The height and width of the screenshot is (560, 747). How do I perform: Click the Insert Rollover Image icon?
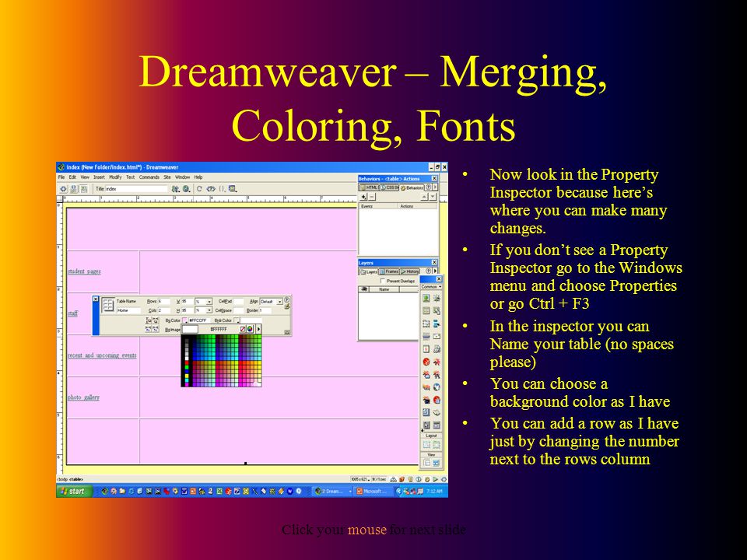coord(437,298)
